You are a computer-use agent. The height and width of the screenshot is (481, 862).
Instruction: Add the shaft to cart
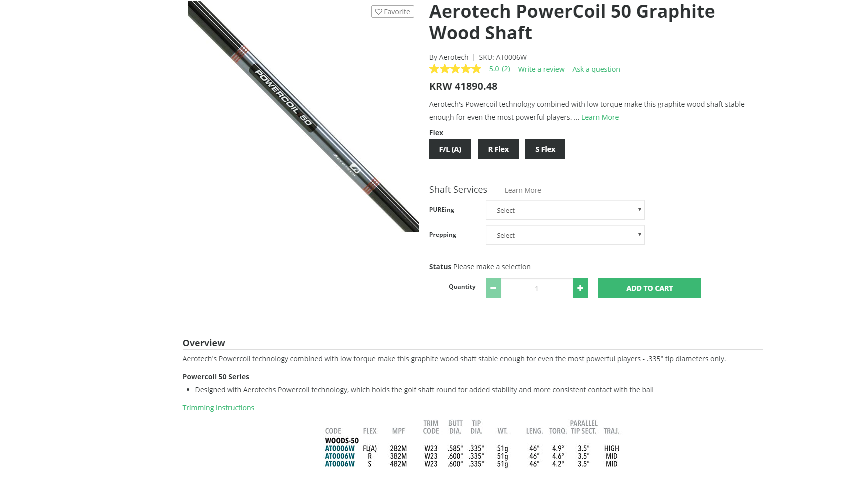click(649, 288)
